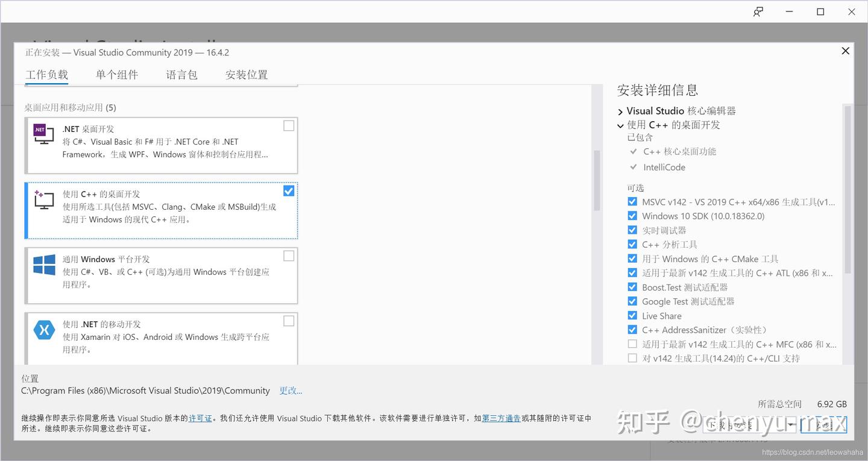The height and width of the screenshot is (461, 868).
Task: Open the 许可证 link
Action: tap(200, 418)
